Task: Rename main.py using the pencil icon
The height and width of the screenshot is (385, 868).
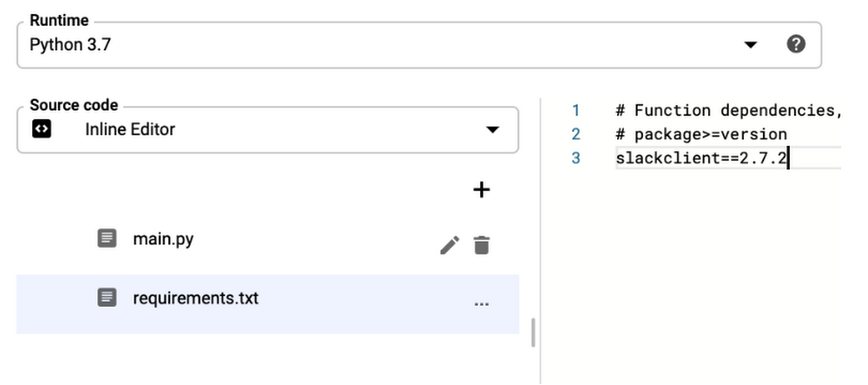Action: coord(450,245)
